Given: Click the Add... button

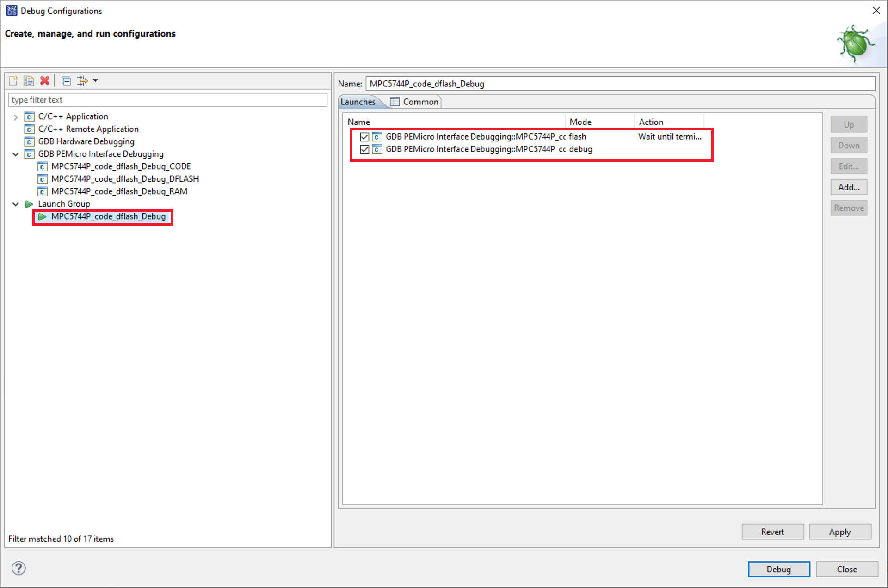Looking at the screenshot, I should click(x=848, y=187).
